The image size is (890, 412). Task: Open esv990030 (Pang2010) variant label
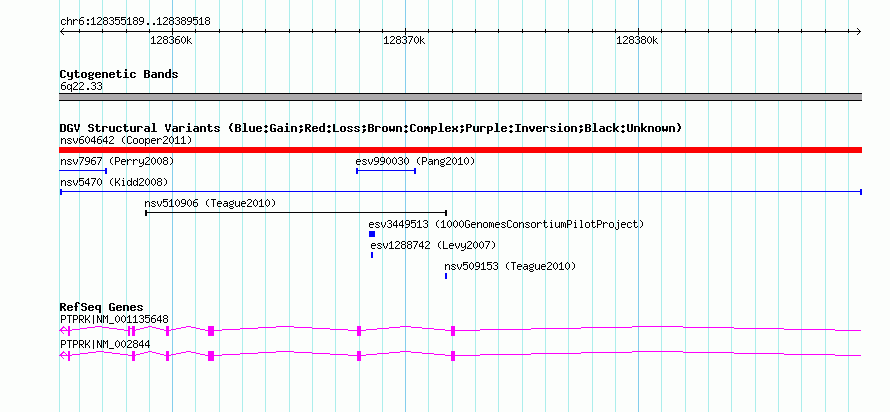click(x=415, y=161)
